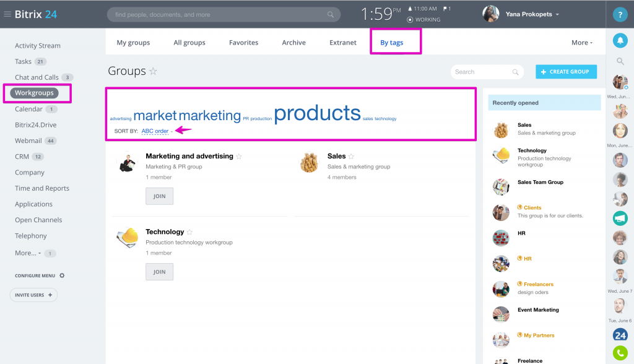The width and height of the screenshot is (634, 364).
Task: Expand the Yana Prokopets user dropdown
Action: (557, 15)
